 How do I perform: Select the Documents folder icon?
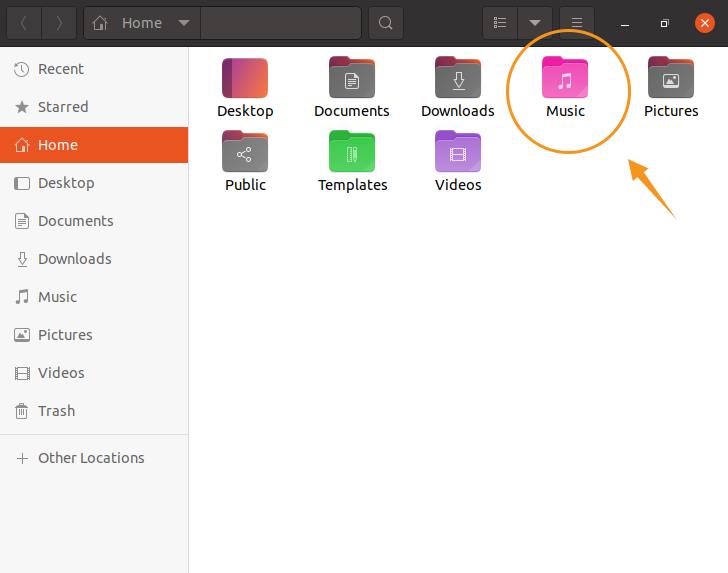[x=351, y=78]
